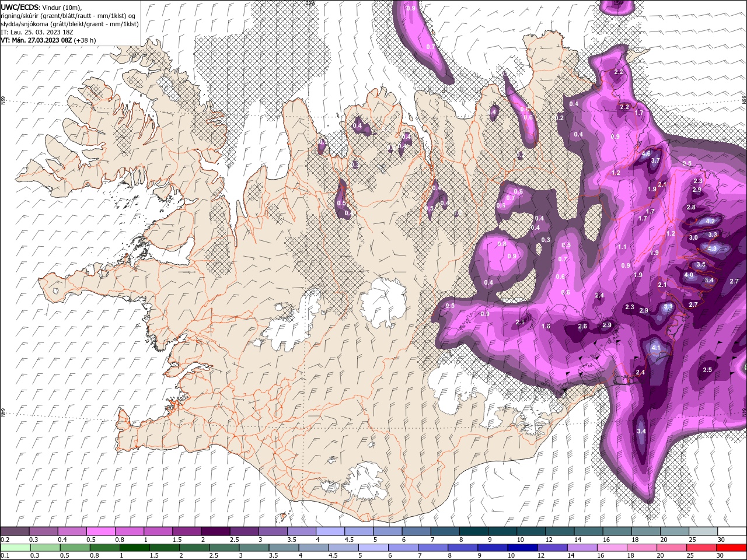The width and height of the screenshot is (747, 560).
Task: Click the 1.1 value label on the map
Action: (x=622, y=247)
